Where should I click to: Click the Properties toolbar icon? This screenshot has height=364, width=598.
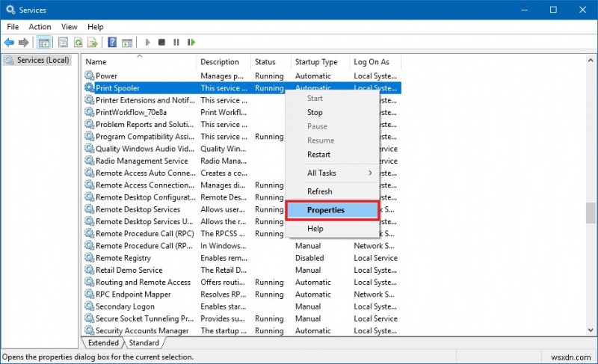point(63,43)
